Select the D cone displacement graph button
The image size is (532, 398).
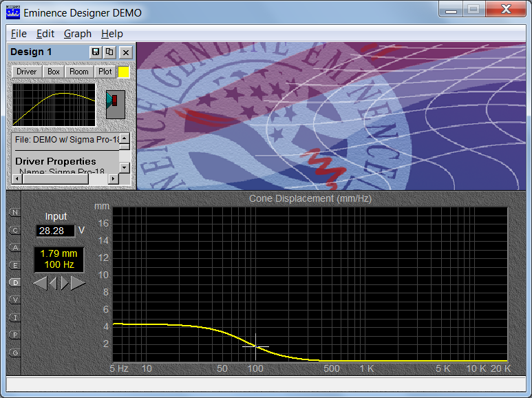pos(15,282)
